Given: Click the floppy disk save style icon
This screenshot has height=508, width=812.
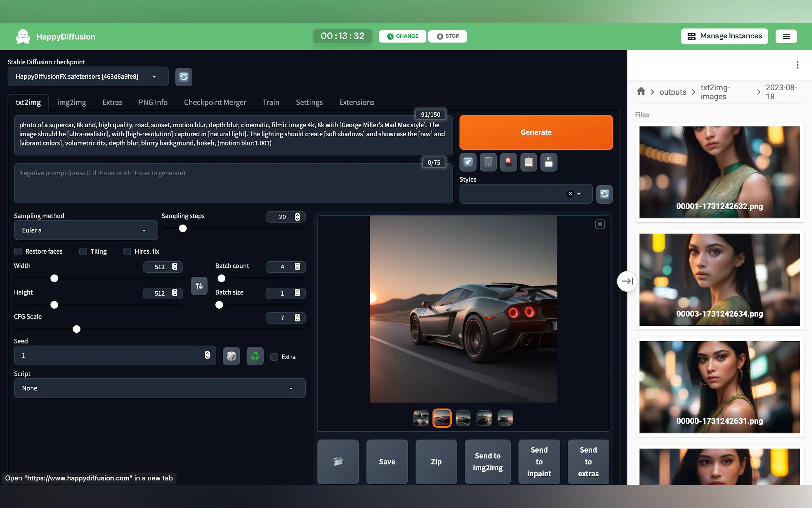Looking at the screenshot, I should (x=549, y=162).
